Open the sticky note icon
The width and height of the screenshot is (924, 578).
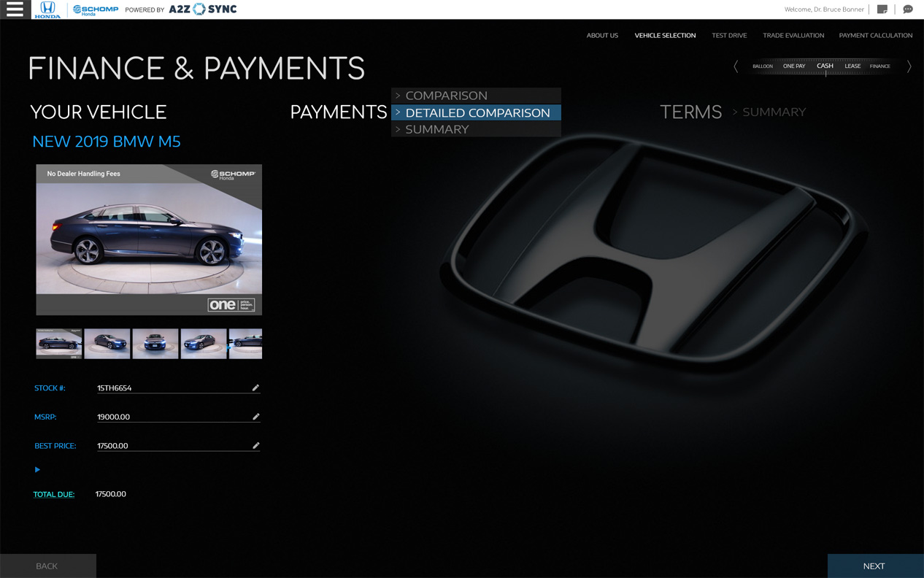[882, 9]
